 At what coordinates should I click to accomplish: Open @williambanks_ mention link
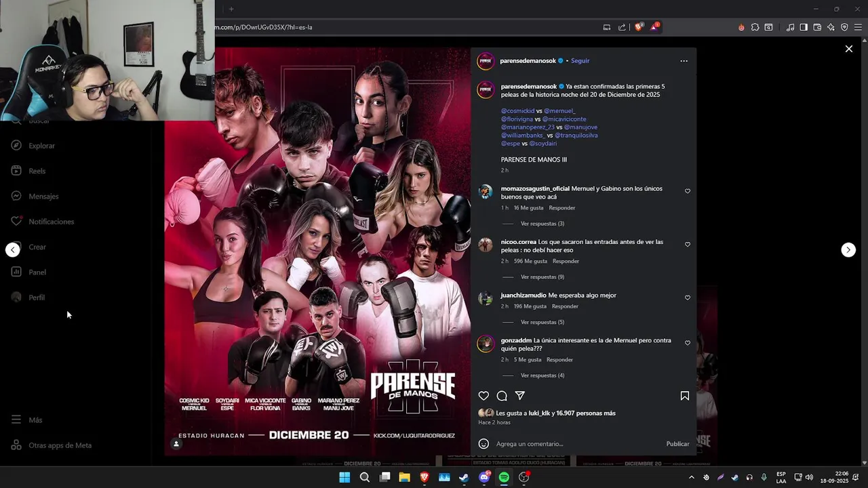[523, 136]
